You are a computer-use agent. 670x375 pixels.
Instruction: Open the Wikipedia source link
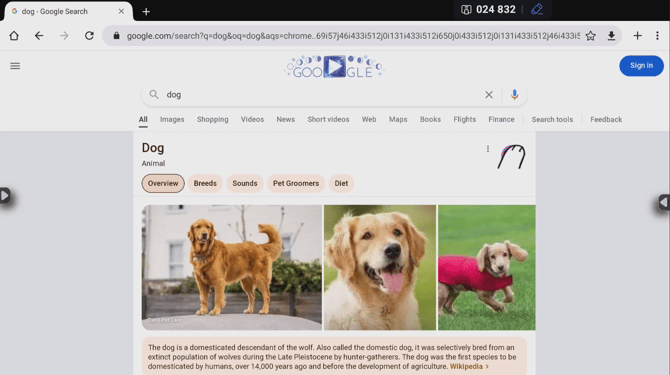click(x=469, y=366)
